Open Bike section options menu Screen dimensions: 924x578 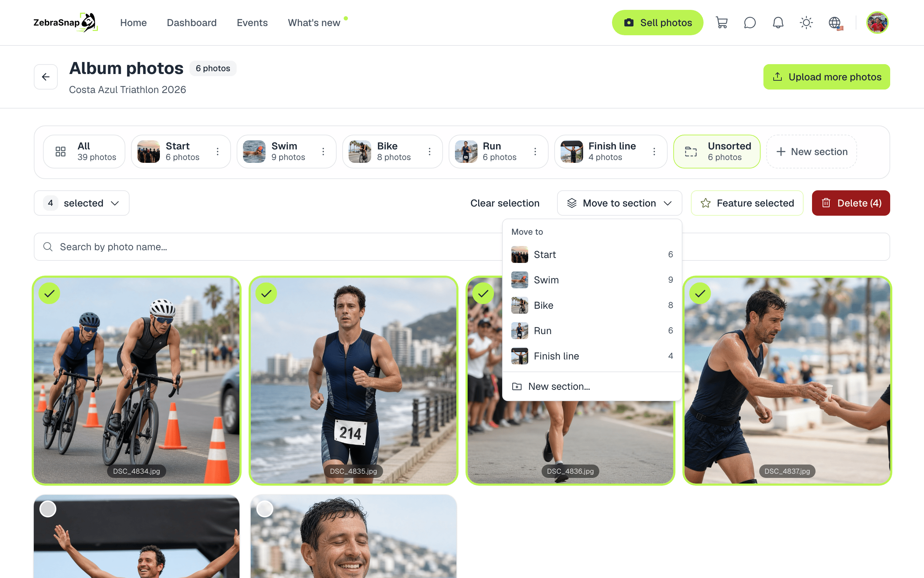point(430,152)
